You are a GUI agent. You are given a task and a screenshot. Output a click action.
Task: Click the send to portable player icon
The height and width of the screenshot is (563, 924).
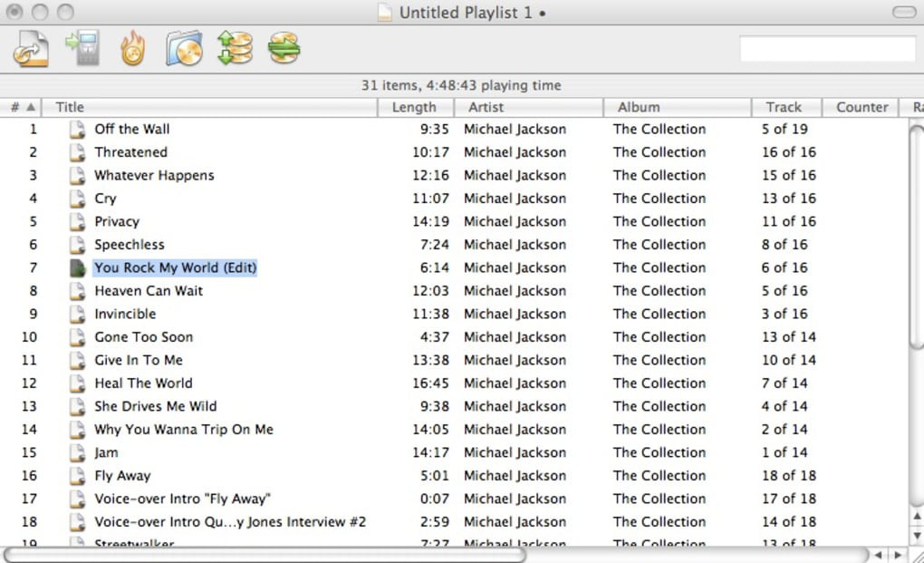tap(82, 47)
